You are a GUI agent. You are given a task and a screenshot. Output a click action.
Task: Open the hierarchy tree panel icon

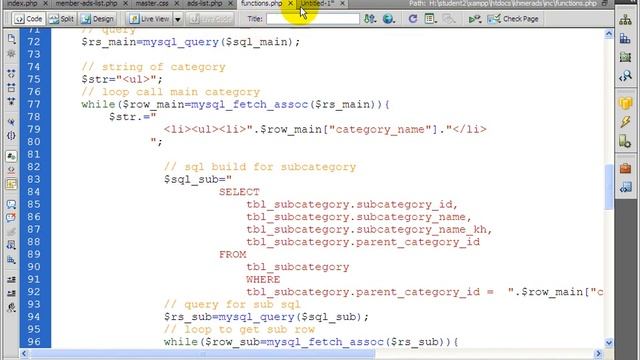(x=625, y=20)
